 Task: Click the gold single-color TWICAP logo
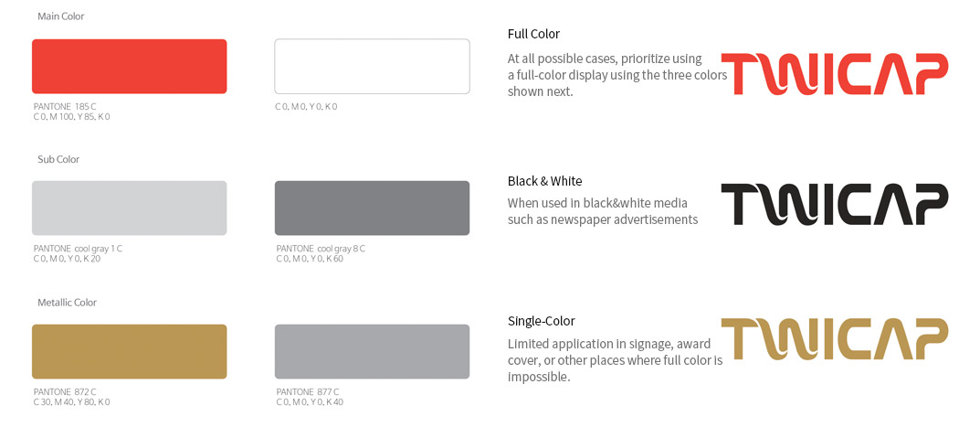835,338
